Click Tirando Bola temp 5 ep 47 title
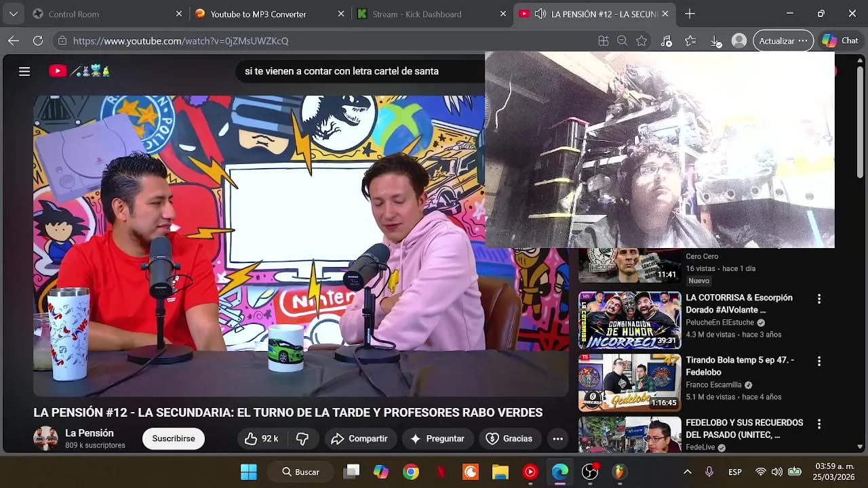This screenshot has width=868, height=488. pos(740,366)
